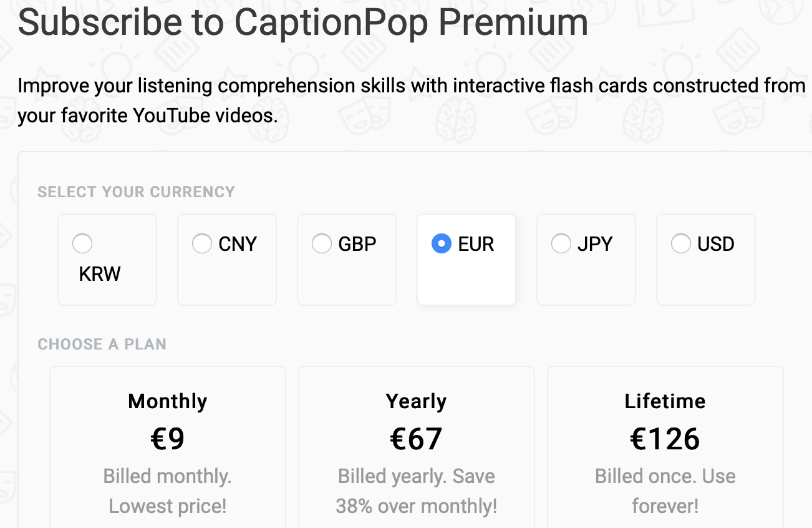
Task: Choose the GBP currency radio button
Action: click(x=322, y=243)
